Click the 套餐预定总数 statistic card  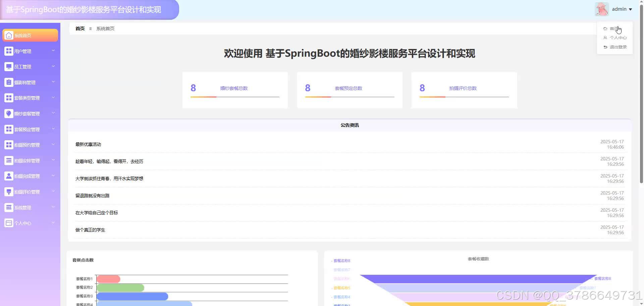point(350,90)
